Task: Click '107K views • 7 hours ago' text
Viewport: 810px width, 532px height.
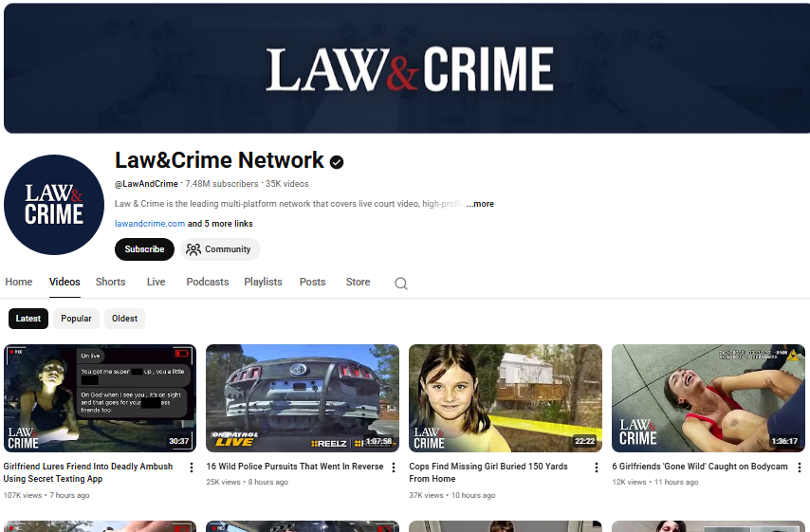Action: pyautogui.click(x=46, y=495)
